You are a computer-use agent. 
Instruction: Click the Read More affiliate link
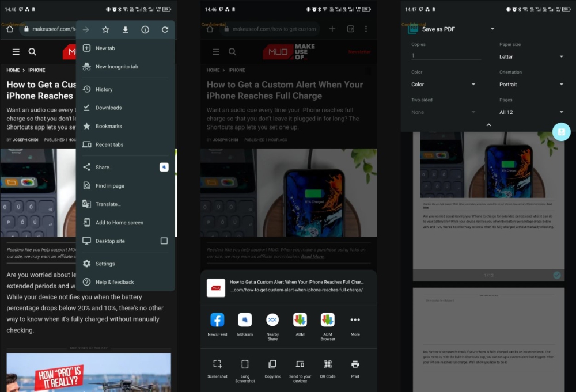pyautogui.click(x=313, y=257)
